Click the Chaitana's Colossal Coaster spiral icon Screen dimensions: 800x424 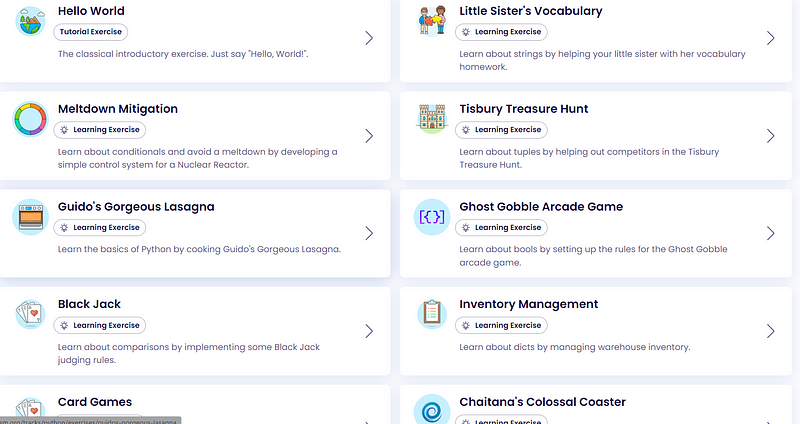(432, 410)
